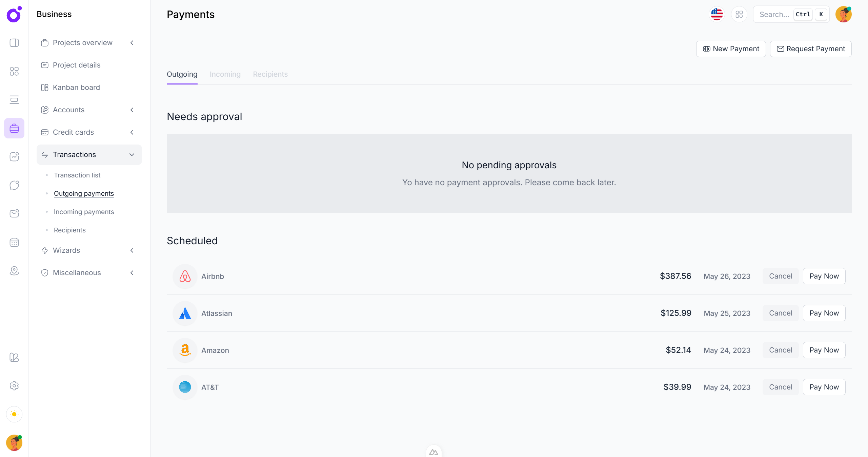Click Pay Now for Amazon

pos(824,350)
